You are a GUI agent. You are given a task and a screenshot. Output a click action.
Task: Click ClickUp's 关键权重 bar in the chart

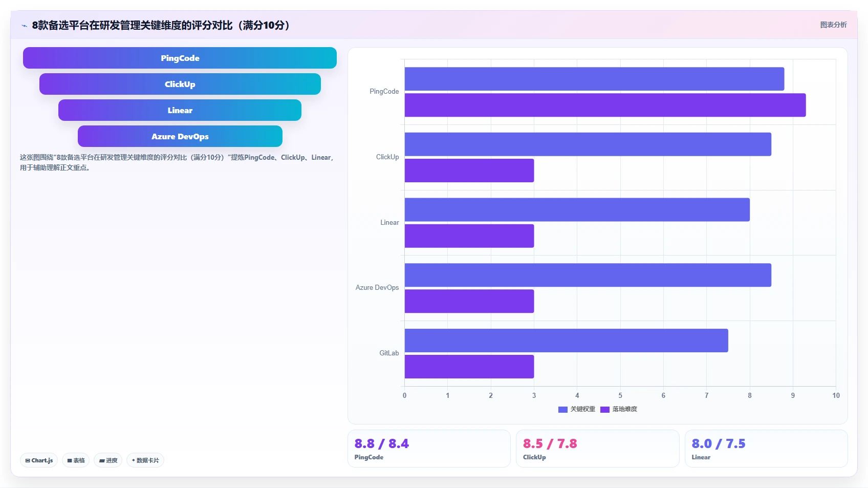pyautogui.click(x=588, y=144)
